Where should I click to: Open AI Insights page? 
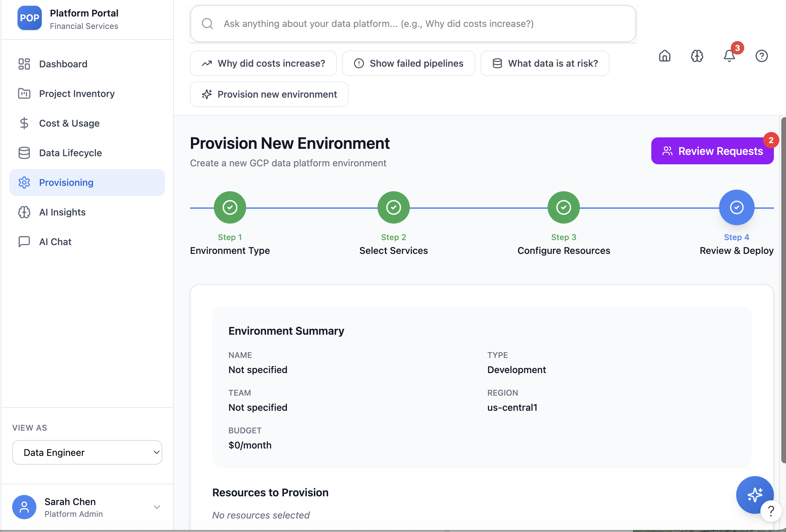point(87,212)
